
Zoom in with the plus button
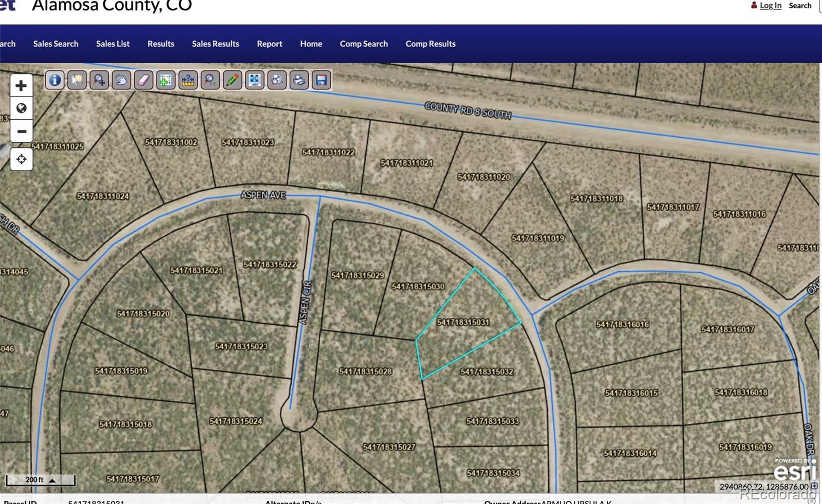[21, 85]
